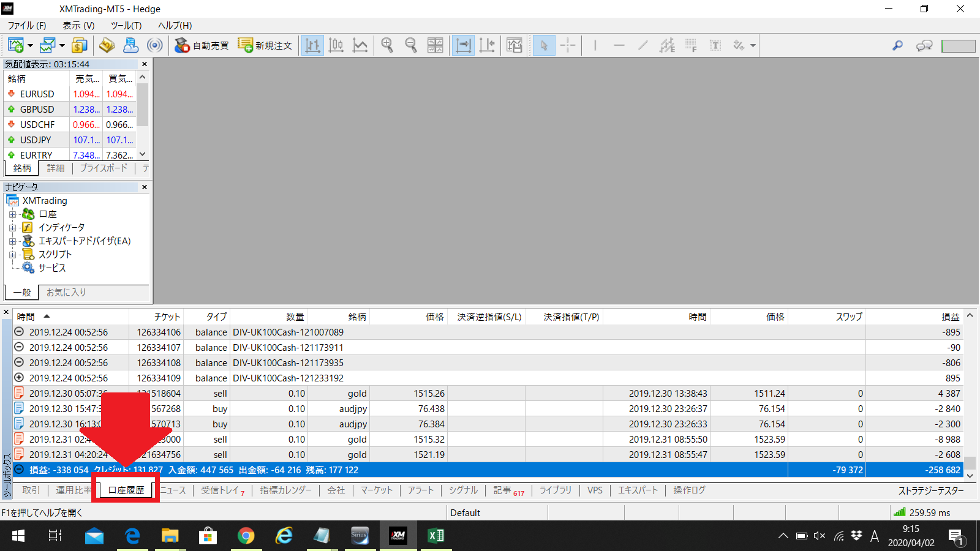The height and width of the screenshot is (551, 980).
Task: Click the 新規注文 new order button
Action: 265,45
